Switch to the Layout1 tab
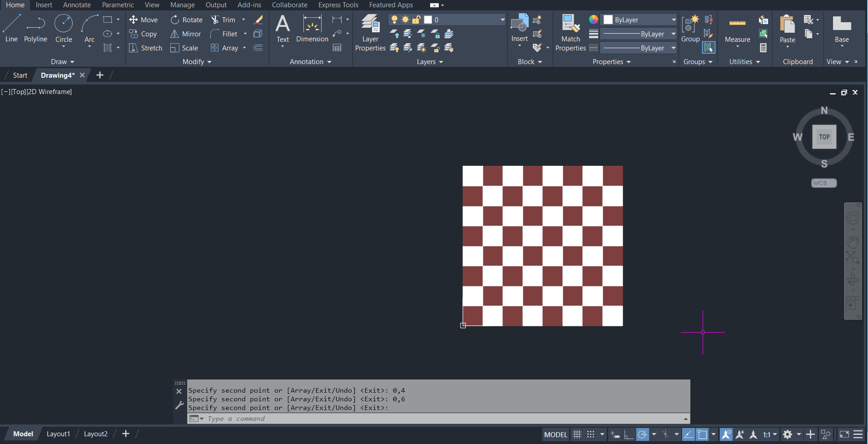Screen dimensions: 868x444 click(x=58, y=434)
